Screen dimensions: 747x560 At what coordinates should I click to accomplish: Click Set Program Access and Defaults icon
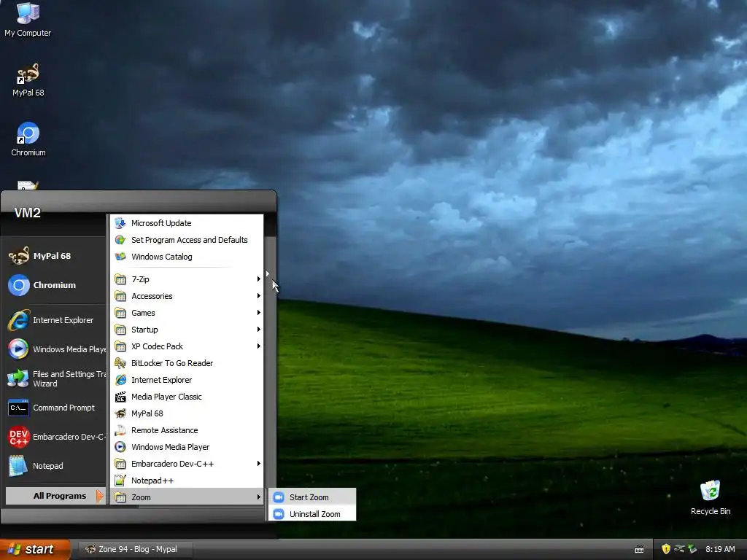(120, 240)
